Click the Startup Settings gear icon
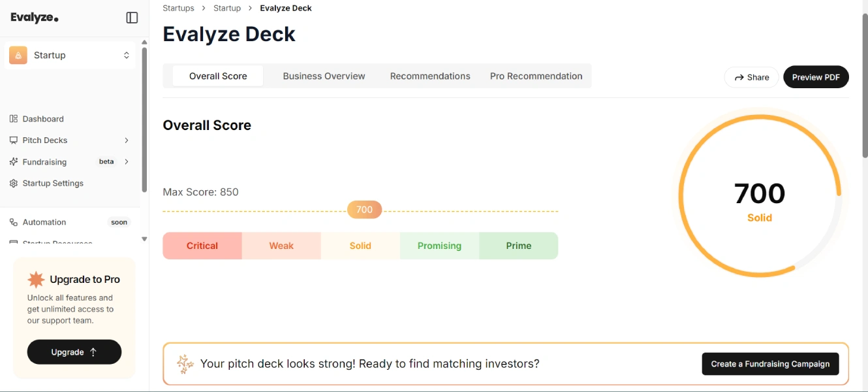This screenshot has width=868, height=392. coord(14,184)
